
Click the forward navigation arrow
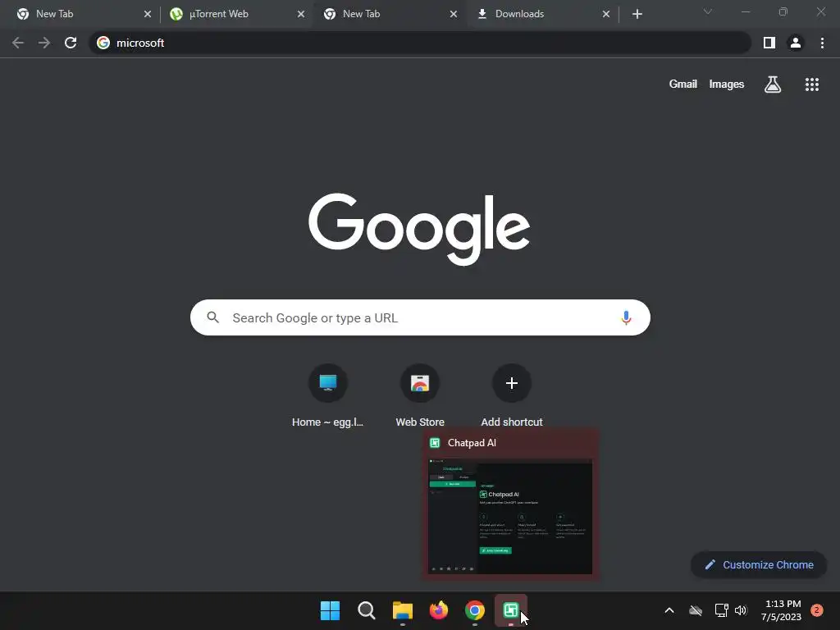coord(44,43)
